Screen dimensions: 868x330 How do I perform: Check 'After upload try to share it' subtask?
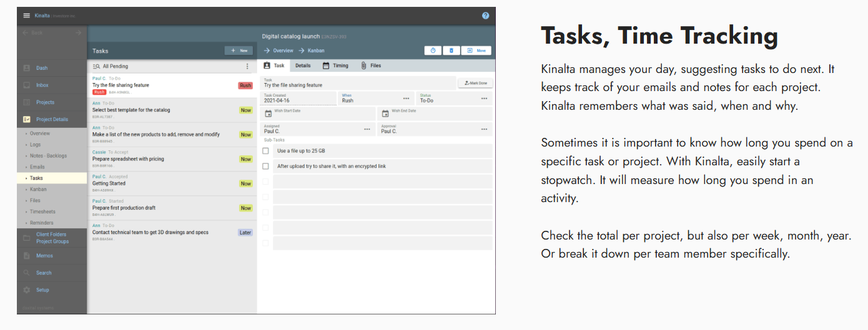coord(266,167)
